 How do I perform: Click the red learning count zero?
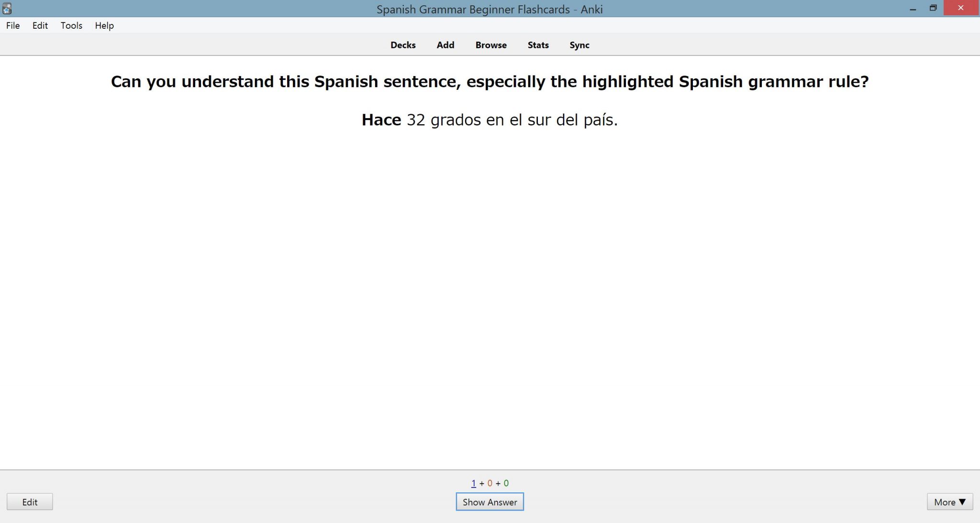pyautogui.click(x=489, y=483)
